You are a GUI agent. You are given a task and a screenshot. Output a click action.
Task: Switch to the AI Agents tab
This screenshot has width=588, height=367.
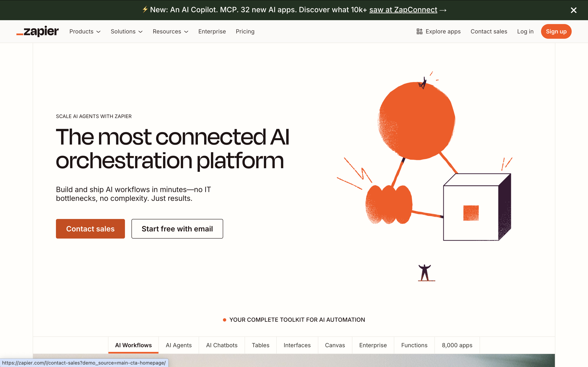(x=179, y=345)
